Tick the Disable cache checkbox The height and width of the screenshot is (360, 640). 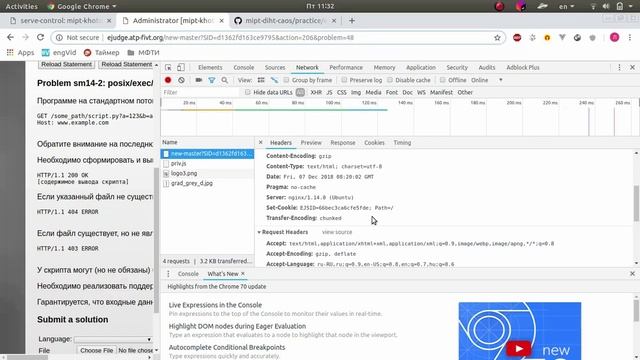390,80
